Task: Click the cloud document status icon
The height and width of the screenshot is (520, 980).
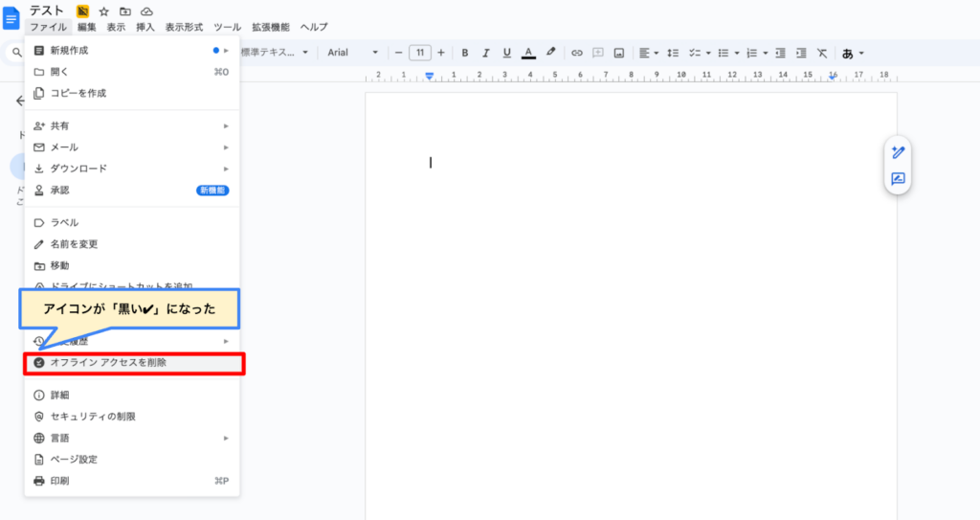Action: click(146, 11)
